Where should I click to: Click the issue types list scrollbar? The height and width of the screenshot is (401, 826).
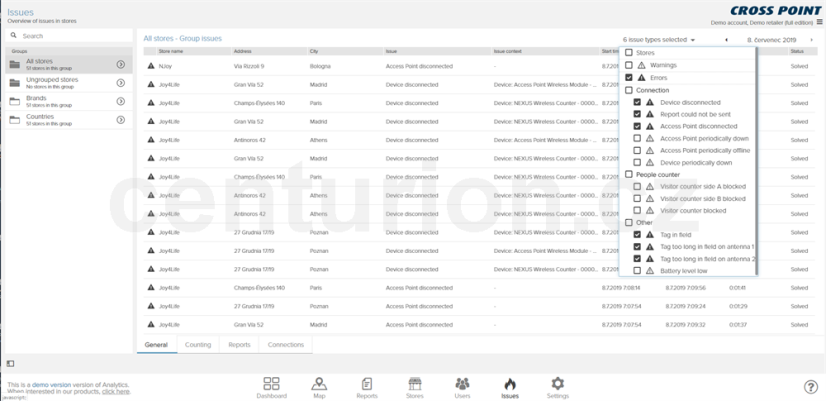pos(756,160)
